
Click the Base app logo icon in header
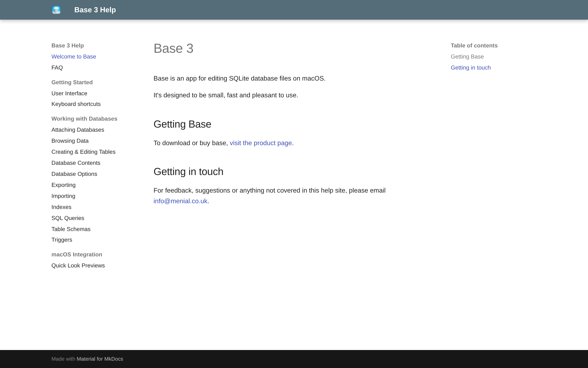(56, 10)
